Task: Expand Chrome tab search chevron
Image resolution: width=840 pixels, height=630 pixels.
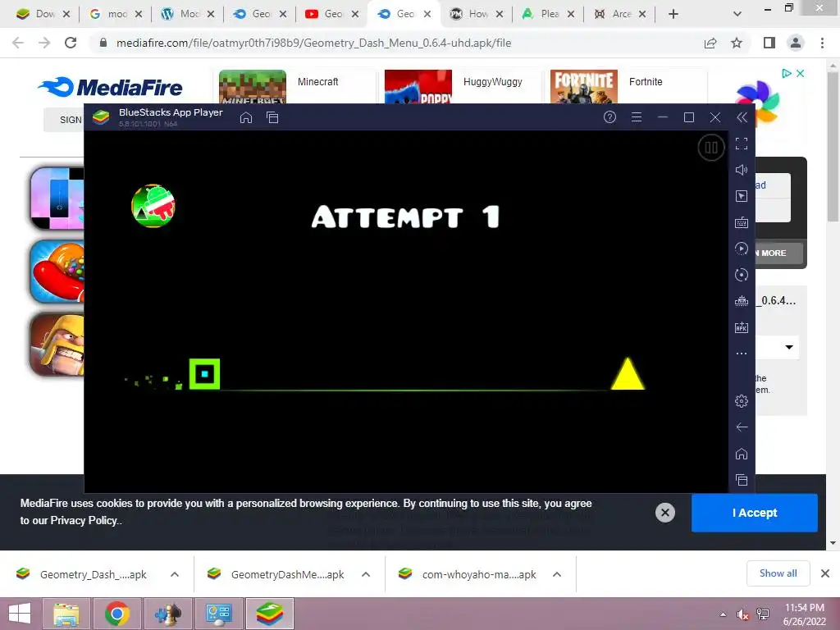Action: pos(737,14)
